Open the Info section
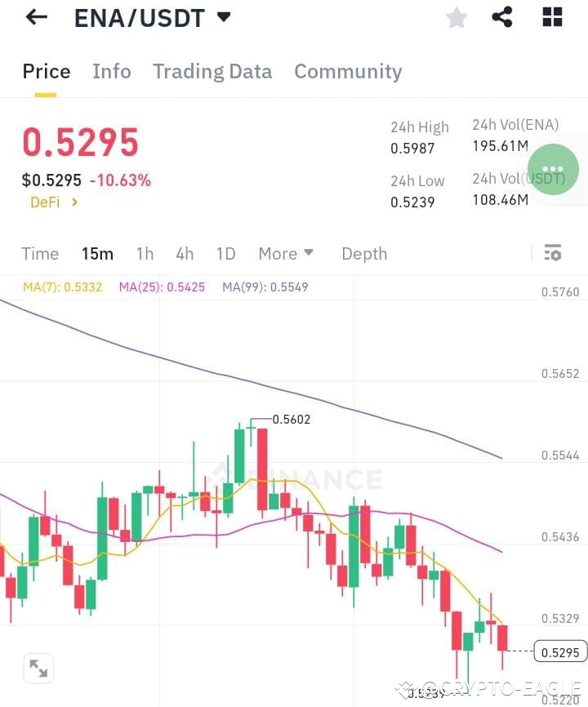Screen dimensions: 588x707 112,71
